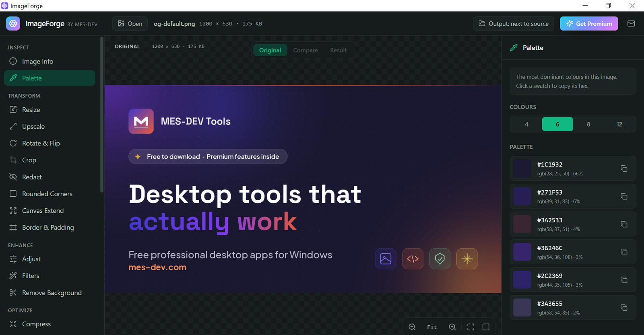Viewport: 644px width, 335px height.
Task: Copy hex #1C1932 using its copy icon
Action: (624, 169)
